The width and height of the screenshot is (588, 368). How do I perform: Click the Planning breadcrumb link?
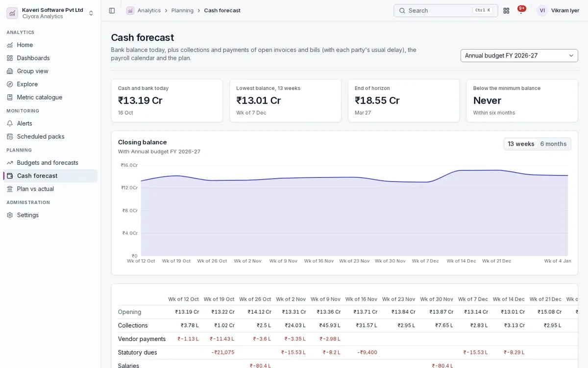(182, 10)
